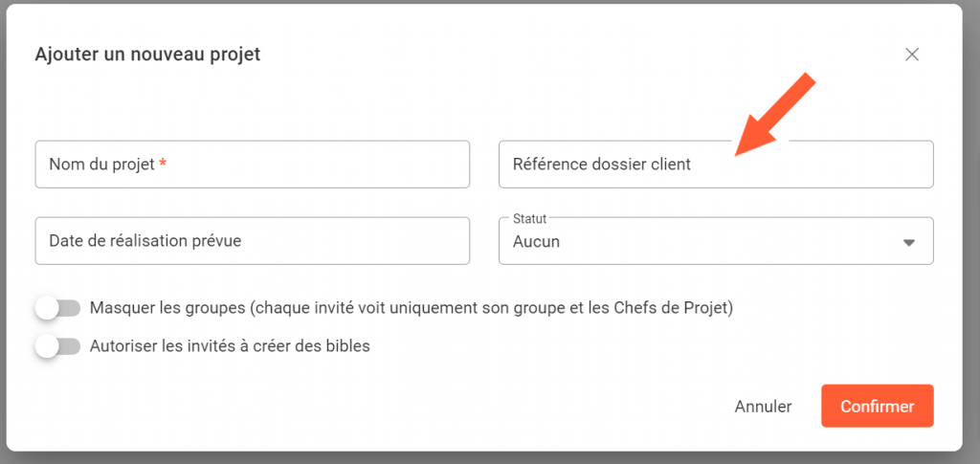The height and width of the screenshot is (464, 980).
Task: Focus the Référence dossier client field
Action: point(716,165)
